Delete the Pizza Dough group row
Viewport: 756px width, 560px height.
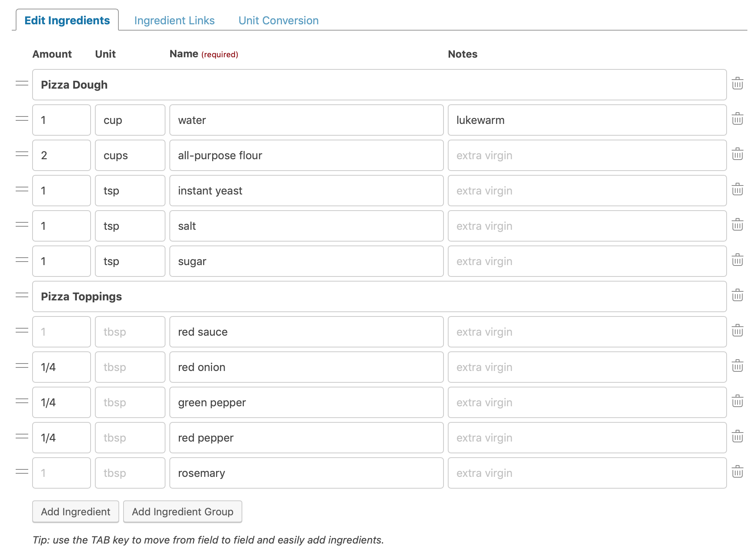click(737, 84)
